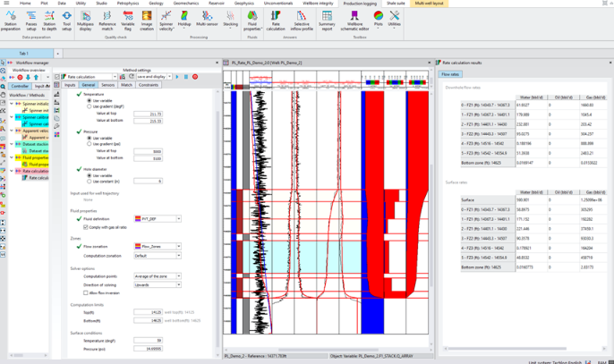Screen dimensions: 614x364
Task: Open the Reference match tool
Action: pyautogui.click(x=107, y=18)
